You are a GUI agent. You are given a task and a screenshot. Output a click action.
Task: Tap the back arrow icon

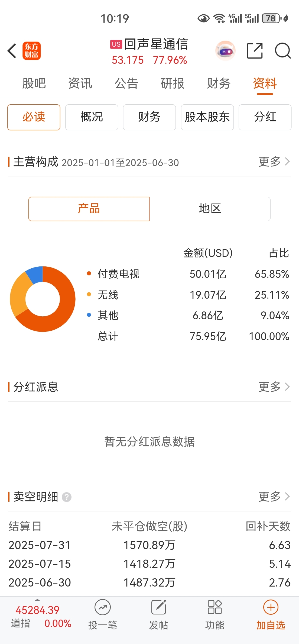pos(12,51)
